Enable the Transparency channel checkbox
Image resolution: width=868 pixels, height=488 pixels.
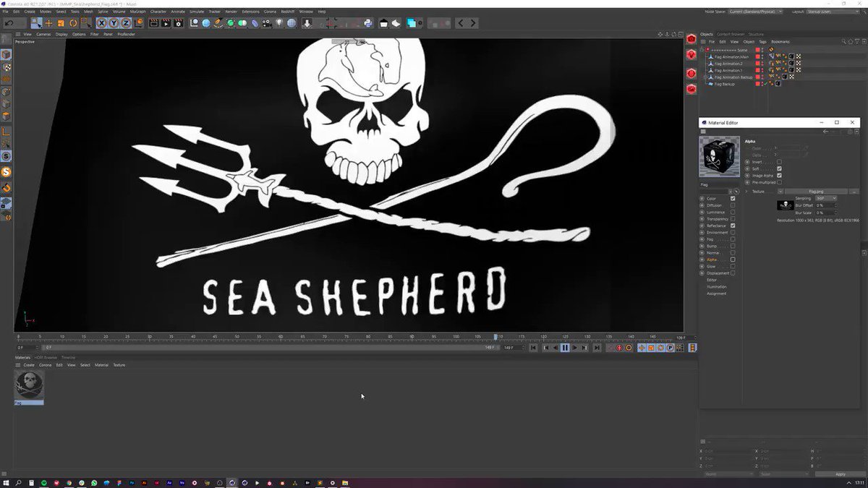click(x=733, y=219)
